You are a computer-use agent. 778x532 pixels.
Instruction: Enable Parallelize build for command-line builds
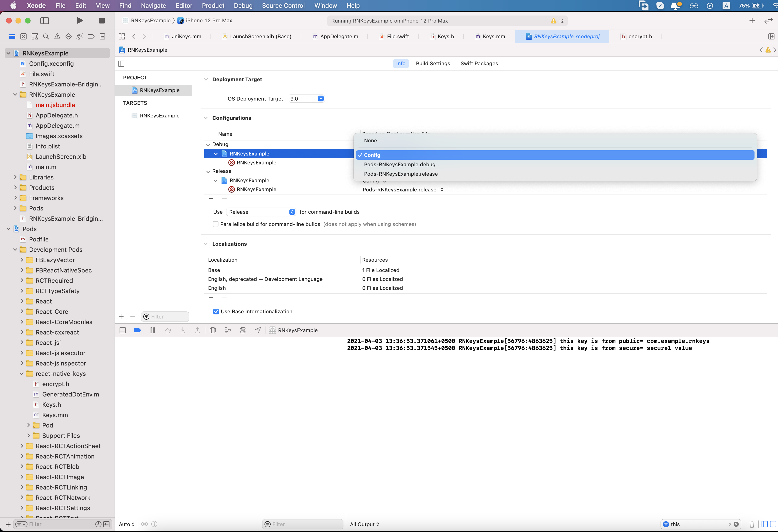(216, 224)
